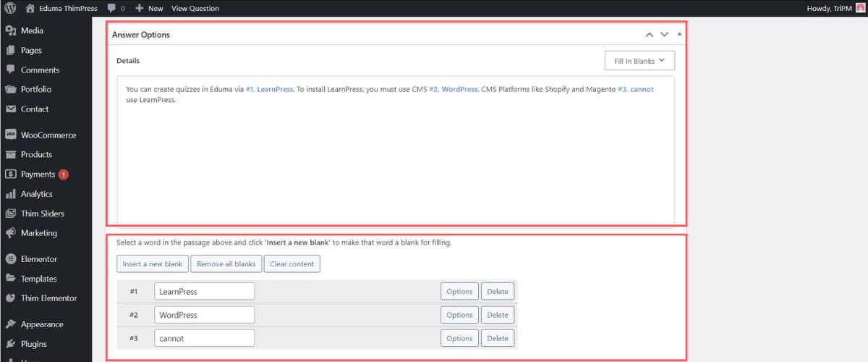Open the Pages sidebar icon
The image size is (868, 362).
tap(11, 50)
